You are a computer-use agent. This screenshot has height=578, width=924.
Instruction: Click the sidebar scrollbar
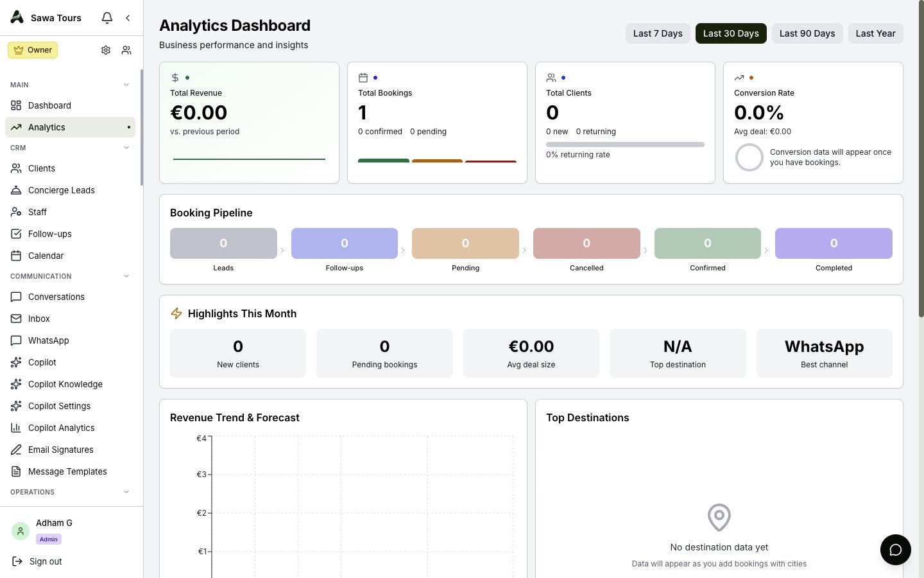(x=141, y=128)
